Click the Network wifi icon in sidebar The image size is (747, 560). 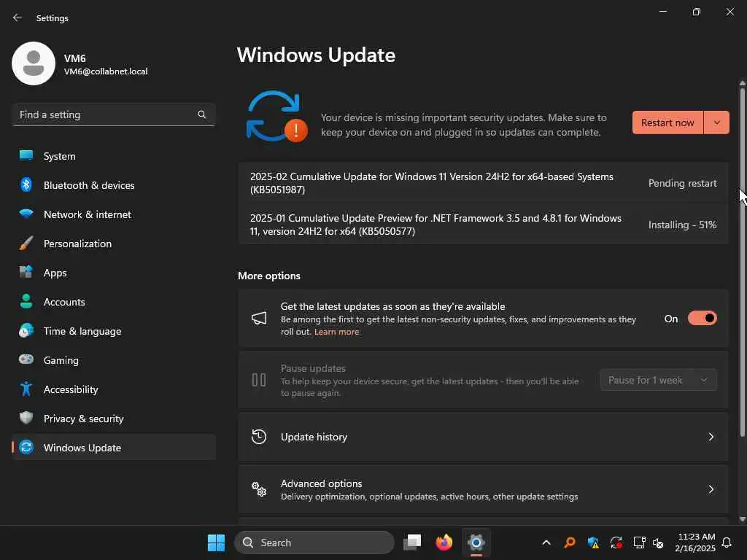pyautogui.click(x=26, y=214)
